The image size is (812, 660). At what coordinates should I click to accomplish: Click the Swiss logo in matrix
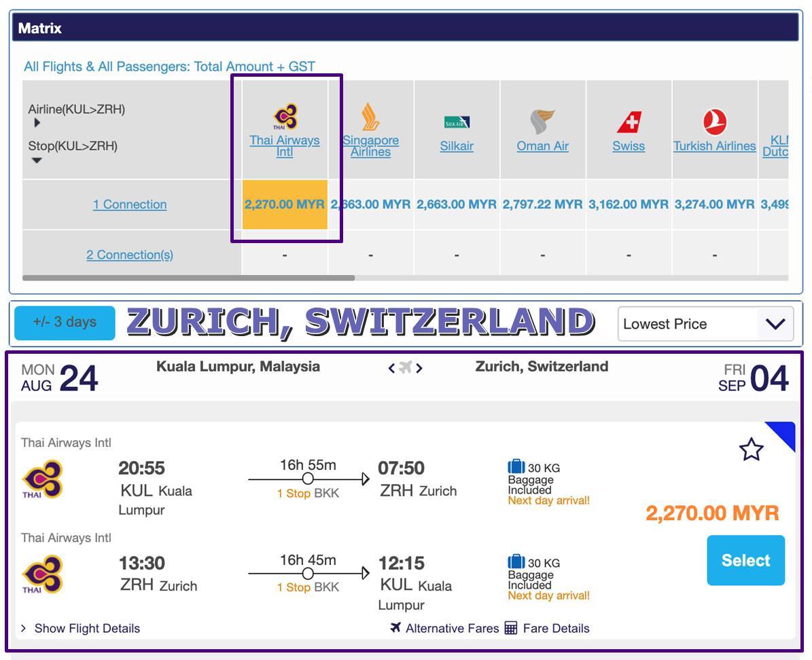[629, 122]
